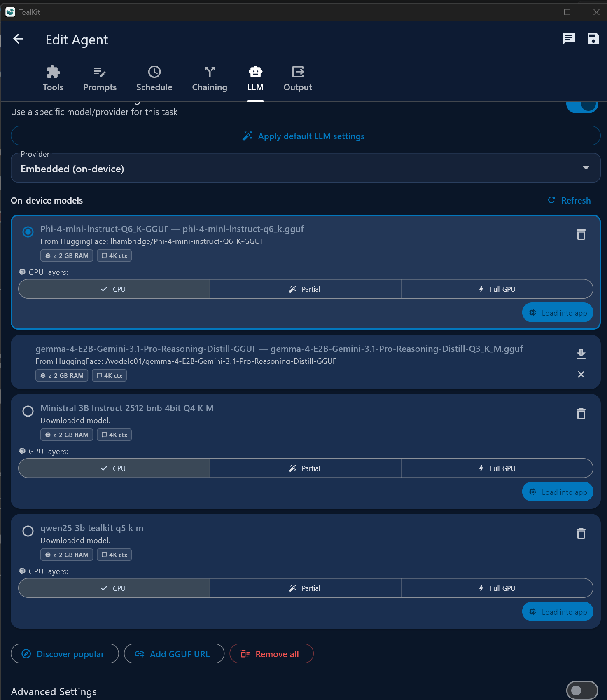
Task: Click gemma-4-E2B's 4K ctx chip
Action: click(109, 375)
